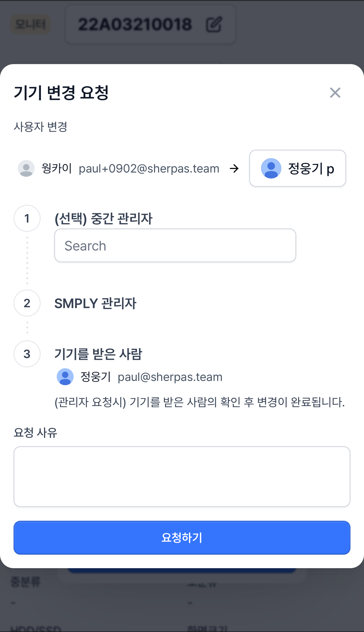The height and width of the screenshot is (632, 364).
Task: Click the edit icon beside serial 22A03210018
Action: click(x=214, y=24)
